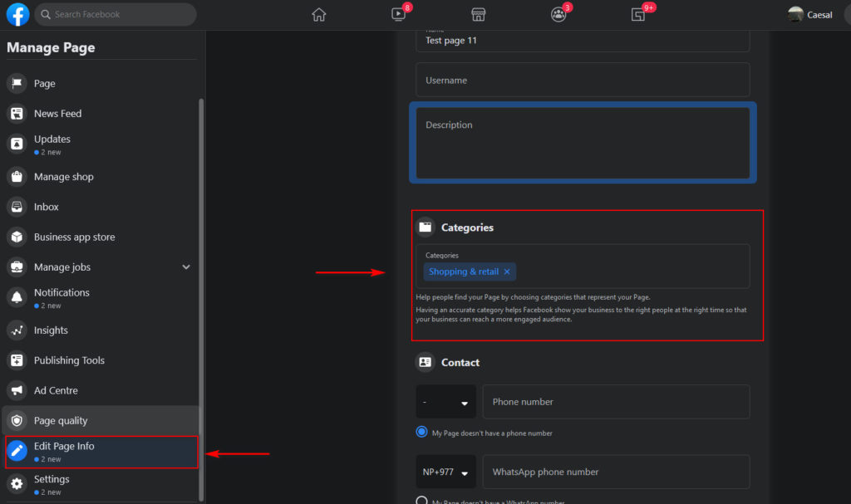Open the Groups icon with badge 3

[558, 15]
